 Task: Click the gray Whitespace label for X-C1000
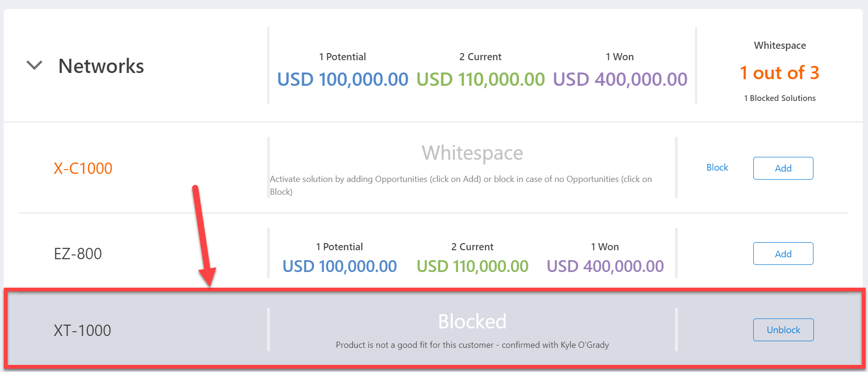tap(472, 153)
